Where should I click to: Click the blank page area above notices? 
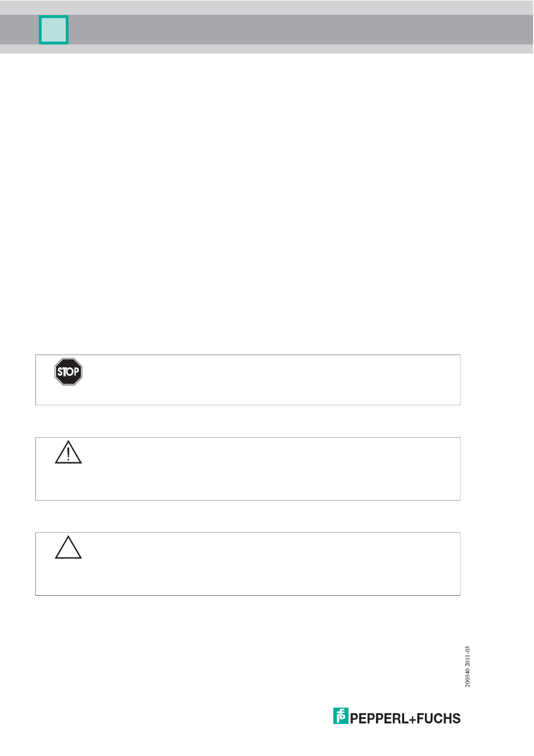(267, 202)
